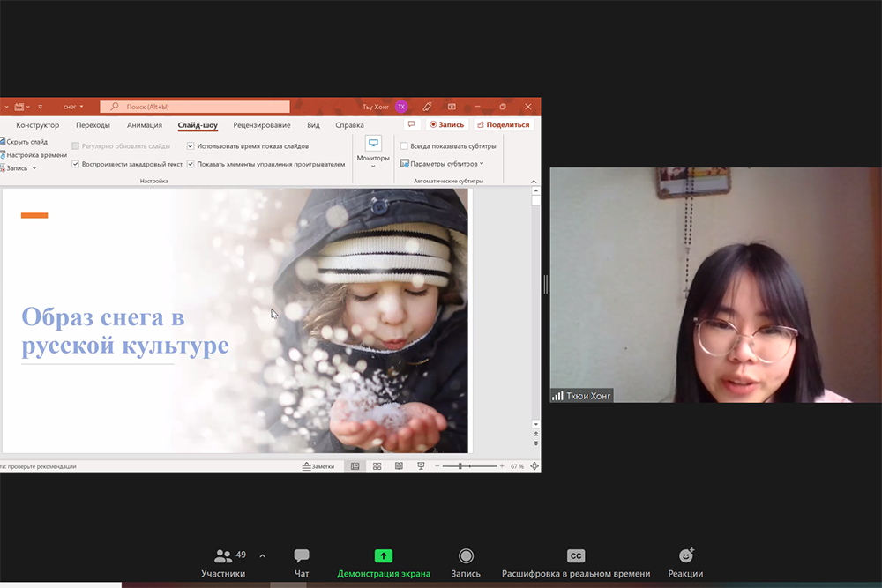Click the Поделиться share button
Viewport: 882px width, 588px height.
pos(504,124)
